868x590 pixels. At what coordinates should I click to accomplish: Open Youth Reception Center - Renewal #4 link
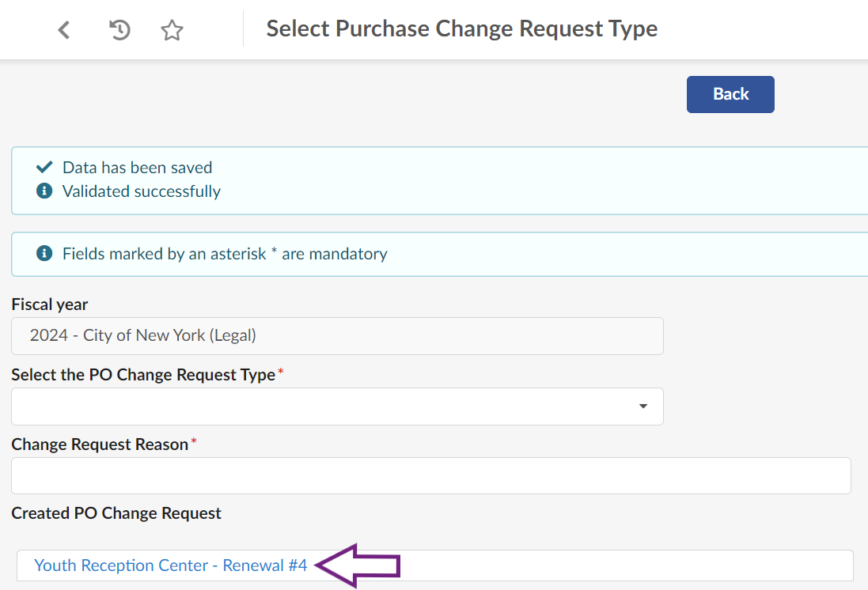(170, 565)
